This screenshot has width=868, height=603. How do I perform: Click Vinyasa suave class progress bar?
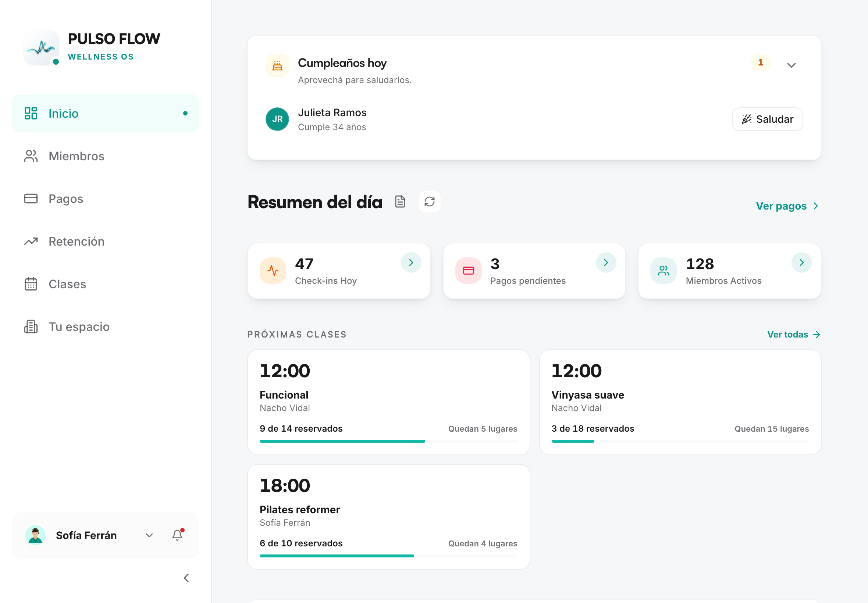(680, 441)
